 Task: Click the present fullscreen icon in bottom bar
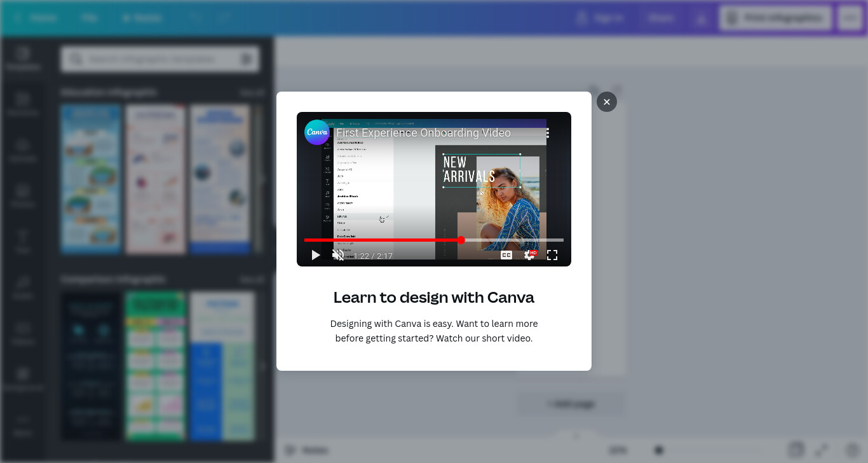tap(822, 450)
